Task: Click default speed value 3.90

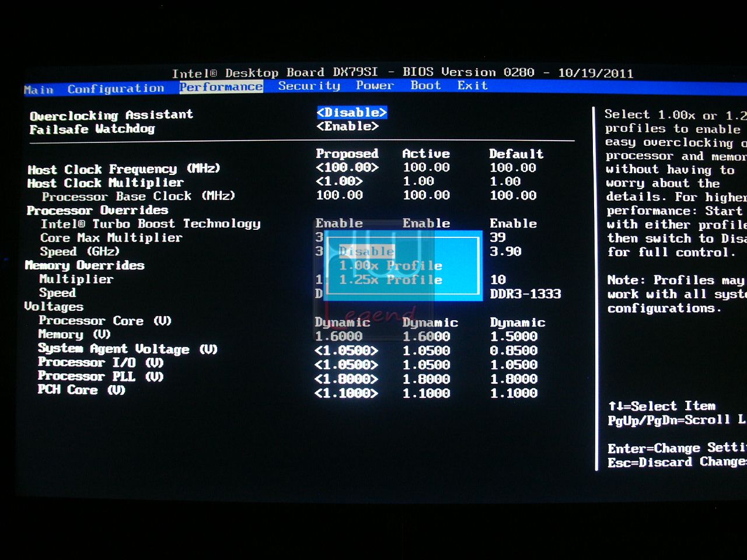Action: coord(505,251)
